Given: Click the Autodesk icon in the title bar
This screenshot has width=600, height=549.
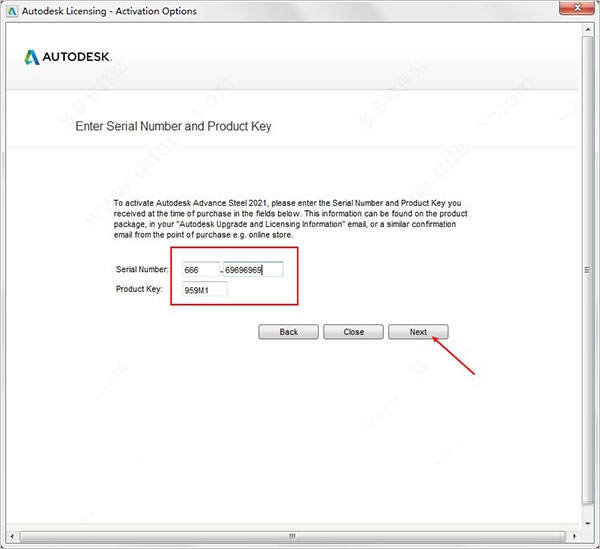Looking at the screenshot, I should (12, 11).
